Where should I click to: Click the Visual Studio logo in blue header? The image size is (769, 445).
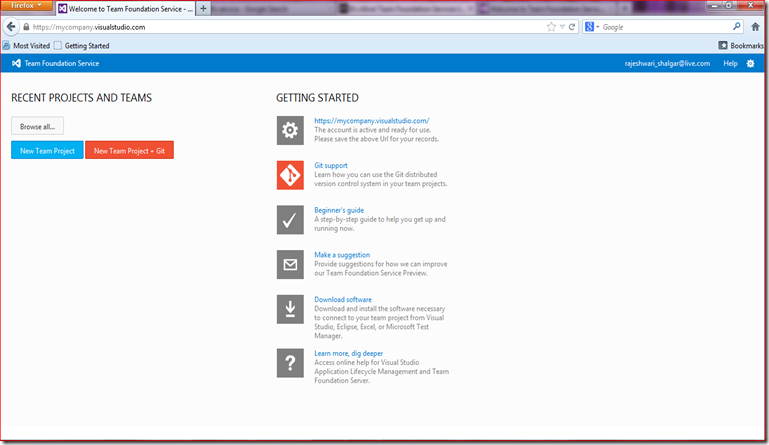point(16,63)
